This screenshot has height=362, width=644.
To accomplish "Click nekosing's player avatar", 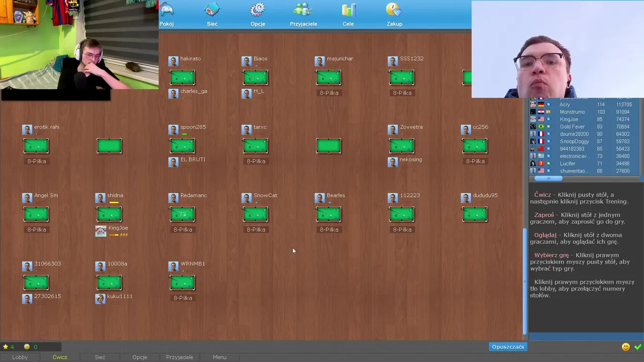I will tap(393, 162).
